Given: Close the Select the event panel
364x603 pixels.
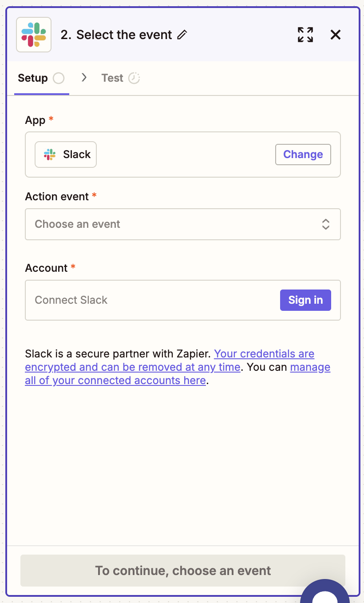Looking at the screenshot, I should 336,35.
